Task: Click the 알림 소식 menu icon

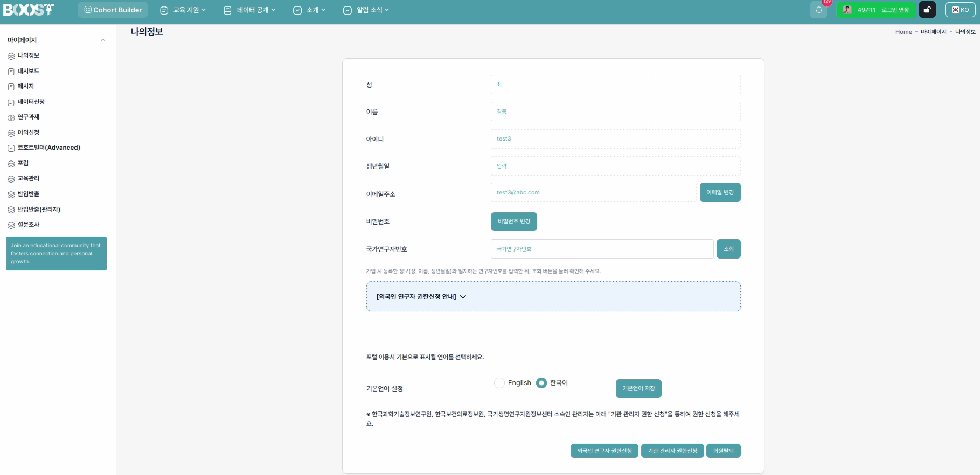Action: pos(347,10)
